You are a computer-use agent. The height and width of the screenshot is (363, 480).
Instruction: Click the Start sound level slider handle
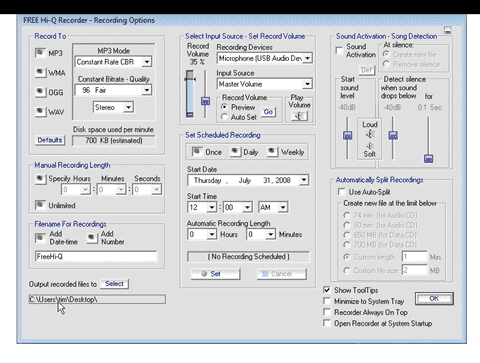click(x=347, y=135)
